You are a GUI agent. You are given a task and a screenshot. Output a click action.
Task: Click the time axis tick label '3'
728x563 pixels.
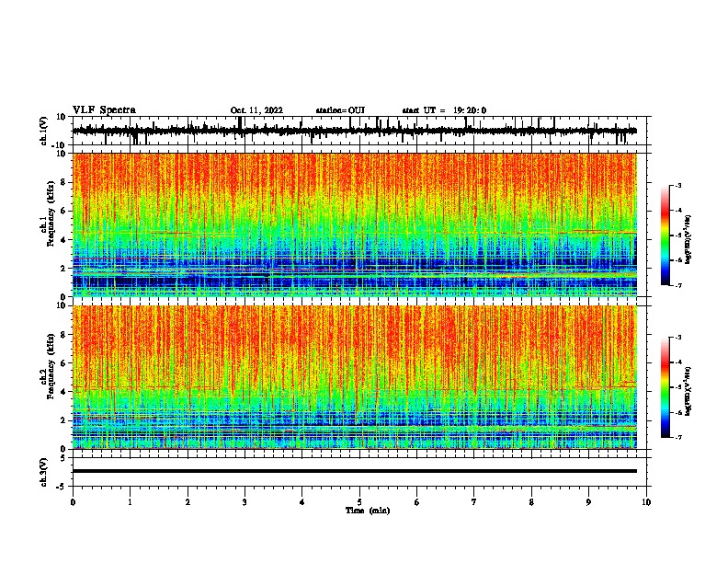pos(245,502)
